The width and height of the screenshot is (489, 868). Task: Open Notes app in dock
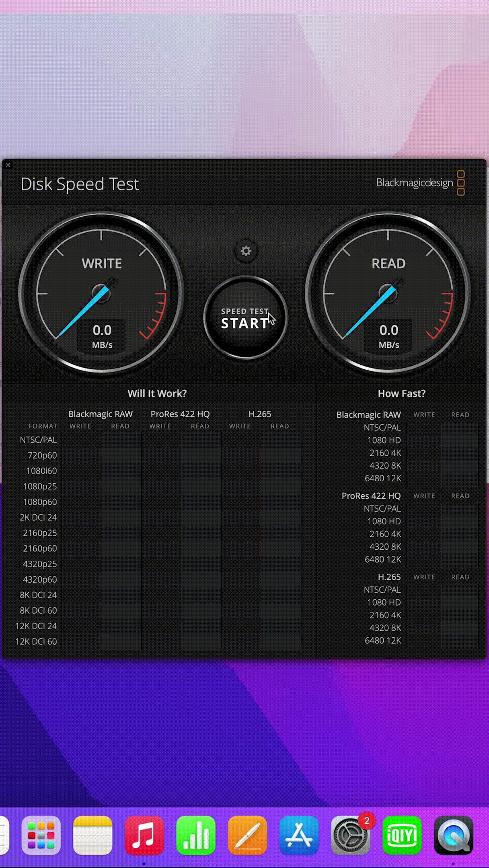click(92, 835)
